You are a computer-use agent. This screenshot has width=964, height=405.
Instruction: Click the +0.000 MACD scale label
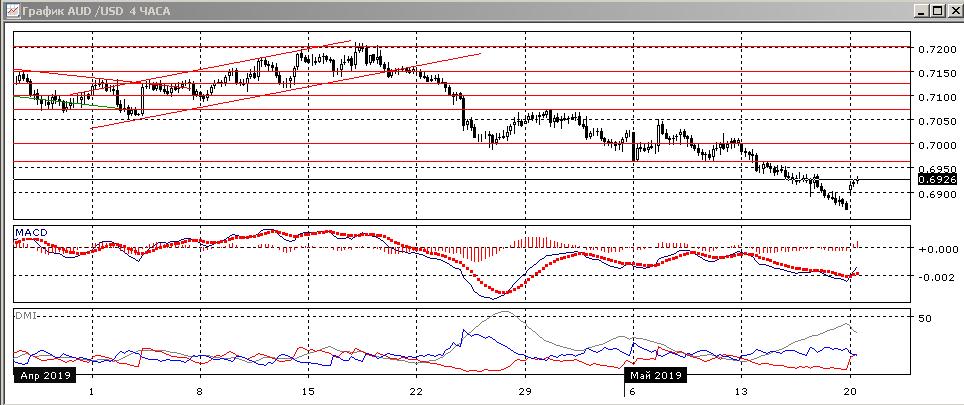coord(938,249)
